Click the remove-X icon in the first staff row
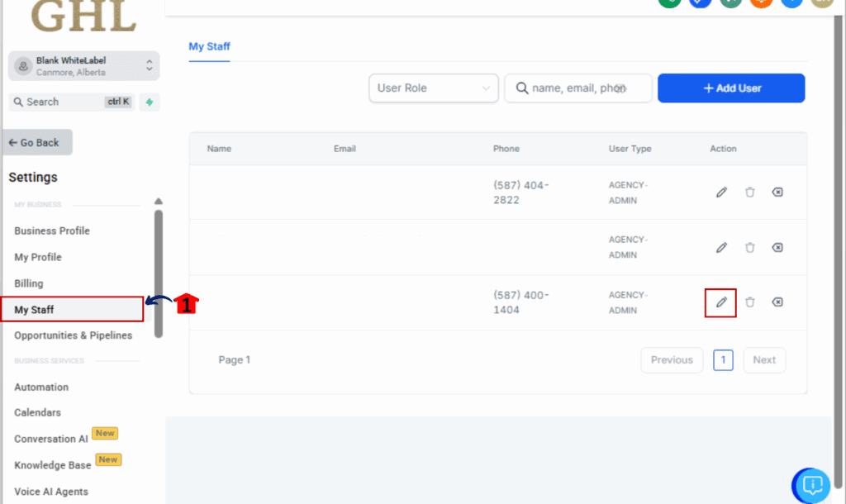846x504 pixels. [x=777, y=193]
